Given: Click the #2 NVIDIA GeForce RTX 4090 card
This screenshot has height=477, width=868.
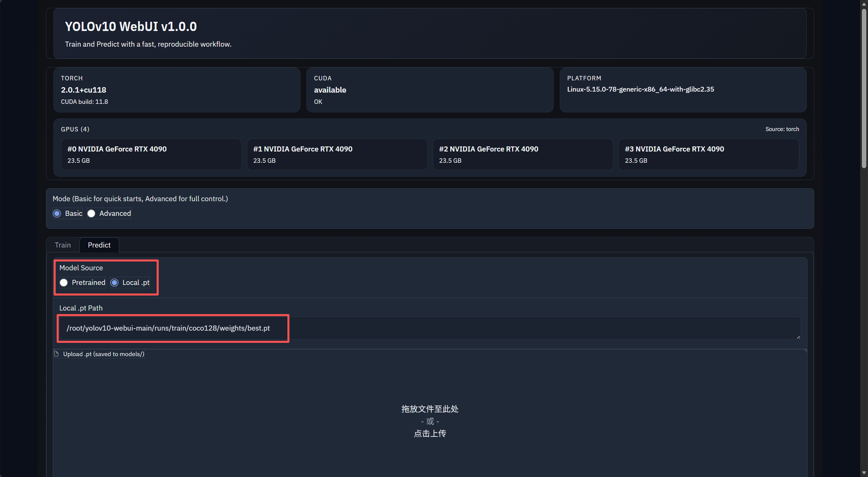Looking at the screenshot, I should [x=523, y=154].
